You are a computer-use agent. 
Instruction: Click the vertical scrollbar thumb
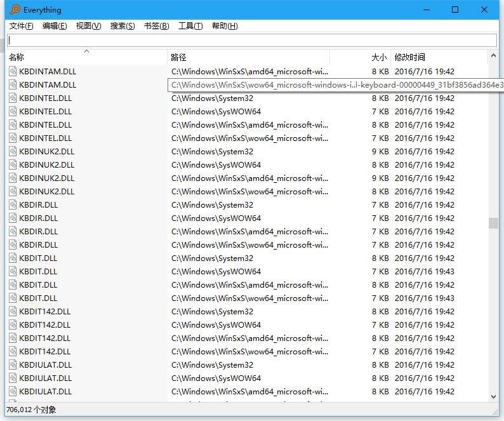pyautogui.click(x=493, y=223)
